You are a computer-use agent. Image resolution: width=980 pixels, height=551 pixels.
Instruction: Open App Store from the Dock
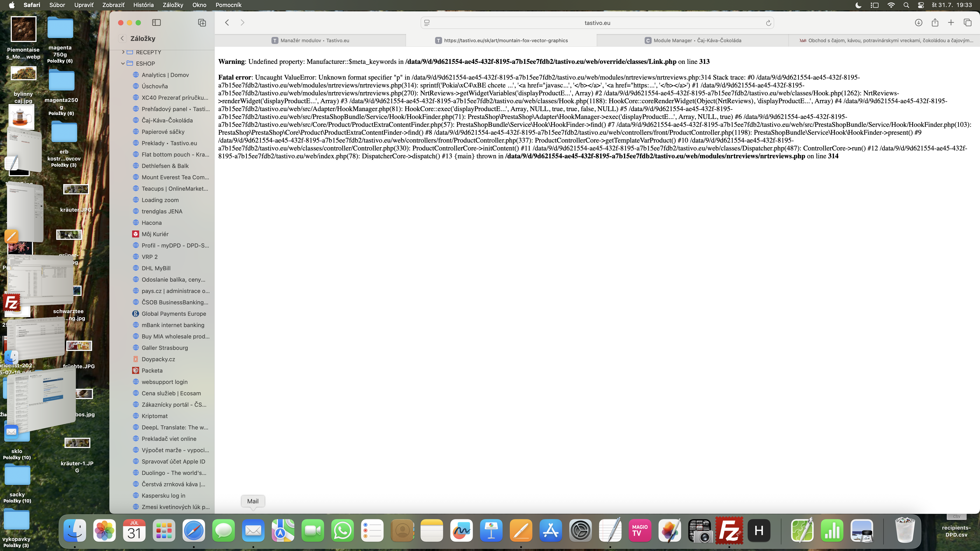551,530
